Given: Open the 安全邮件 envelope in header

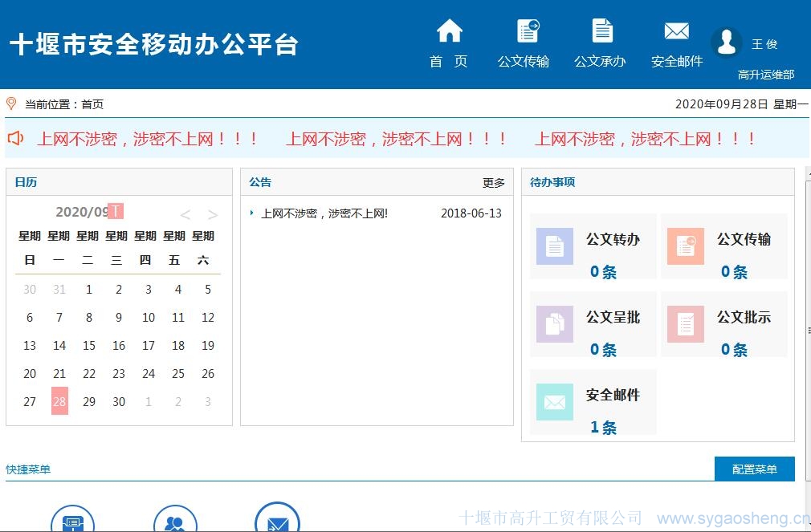Looking at the screenshot, I should pyautogui.click(x=676, y=32).
